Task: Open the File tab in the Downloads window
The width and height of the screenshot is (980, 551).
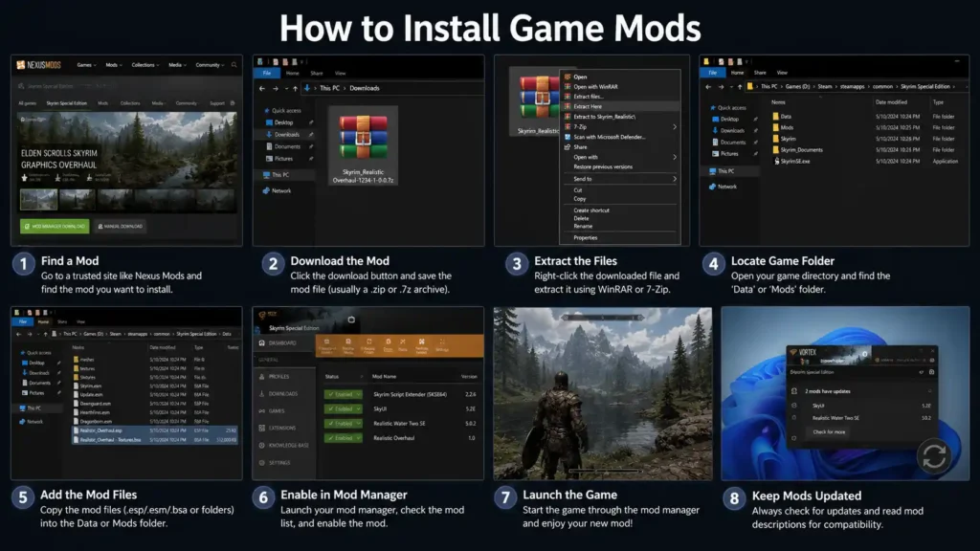Action: [267, 73]
